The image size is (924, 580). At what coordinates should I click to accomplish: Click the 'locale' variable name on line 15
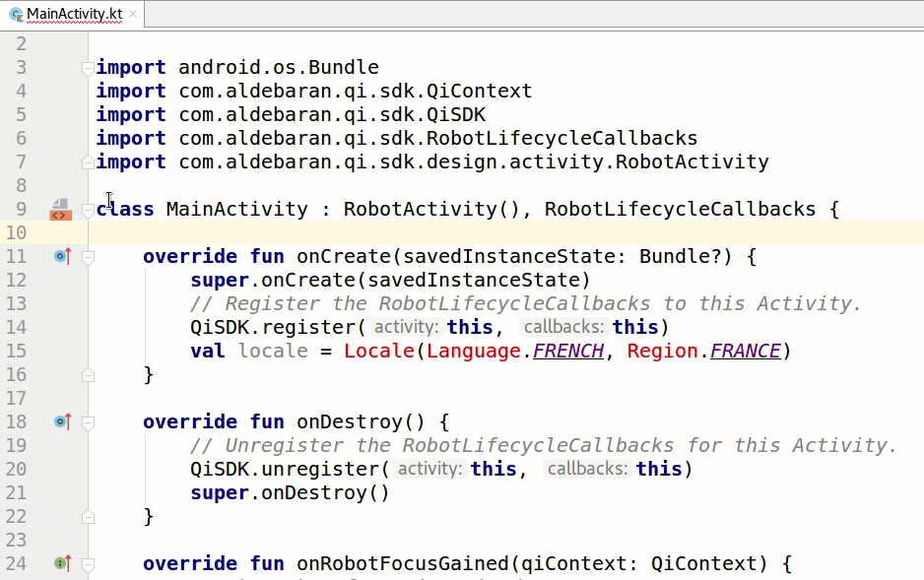[x=273, y=351]
